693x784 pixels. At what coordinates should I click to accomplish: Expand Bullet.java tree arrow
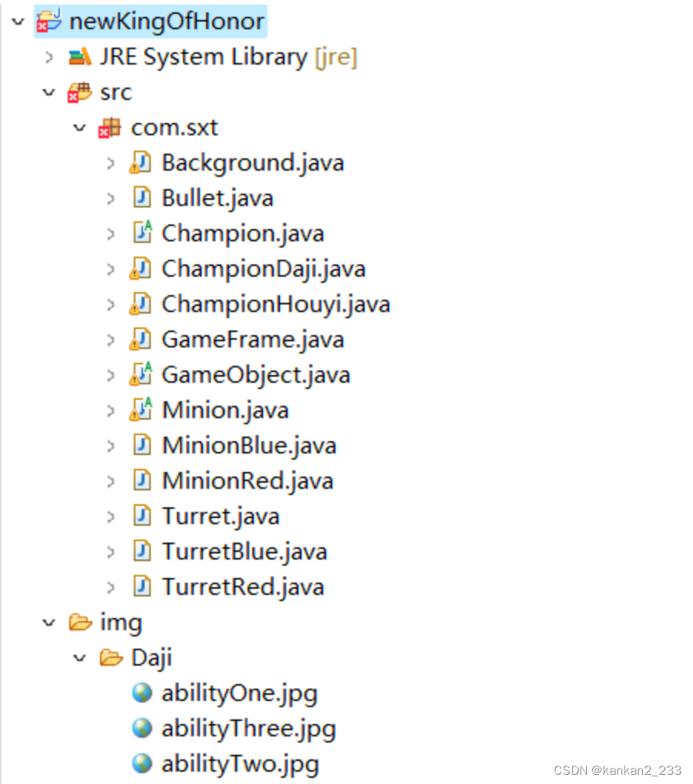pos(111,198)
